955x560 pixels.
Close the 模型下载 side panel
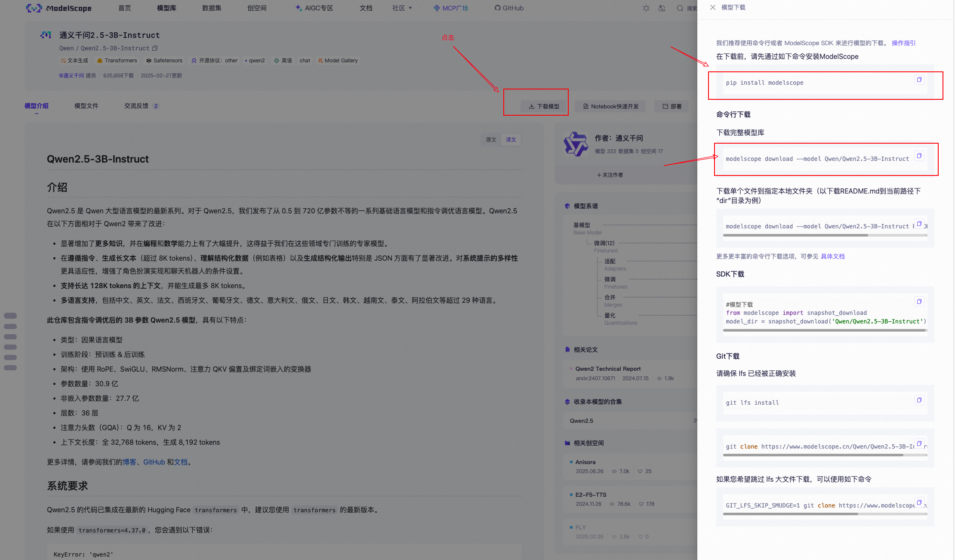coord(713,7)
